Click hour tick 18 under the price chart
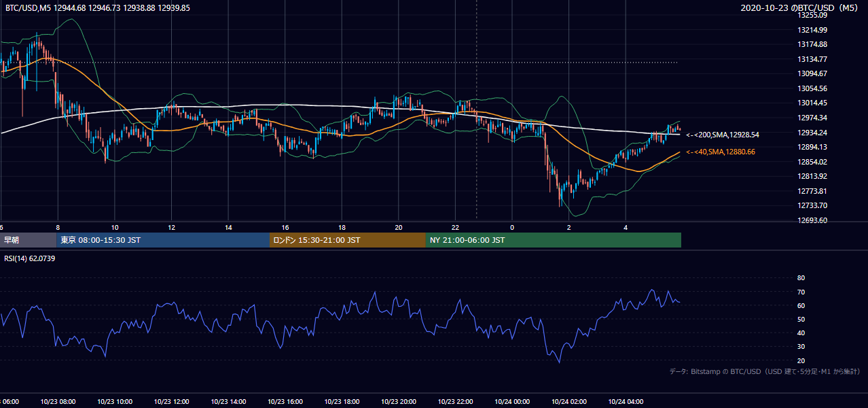 tap(342, 227)
